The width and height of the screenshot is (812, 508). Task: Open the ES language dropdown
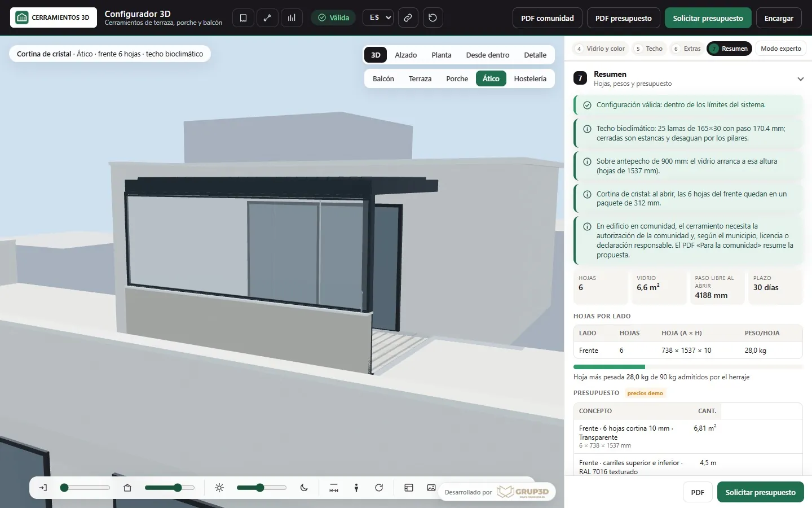click(x=378, y=17)
